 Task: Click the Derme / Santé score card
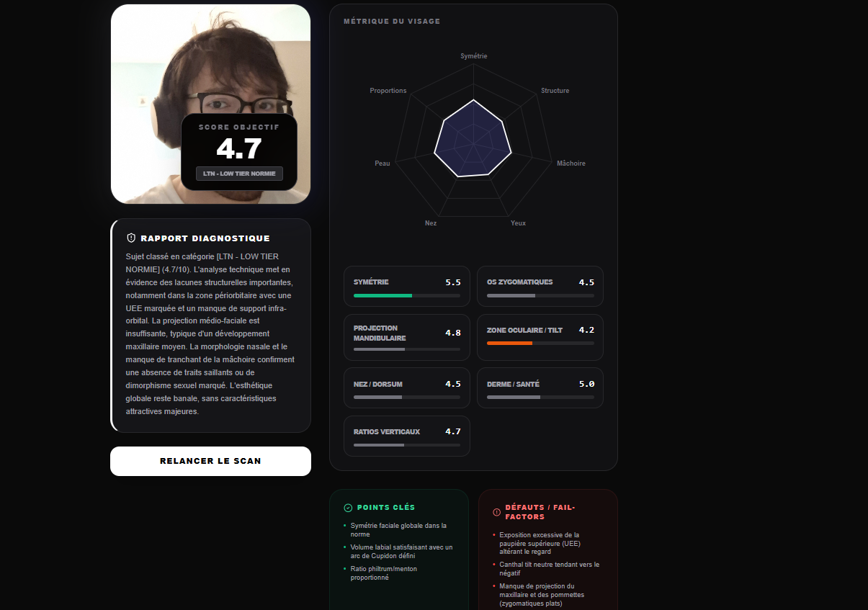(540, 387)
